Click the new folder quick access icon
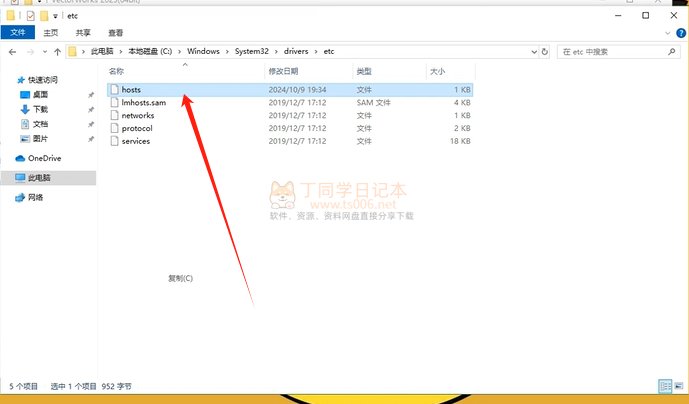This screenshot has height=404, width=689. [x=44, y=16]
